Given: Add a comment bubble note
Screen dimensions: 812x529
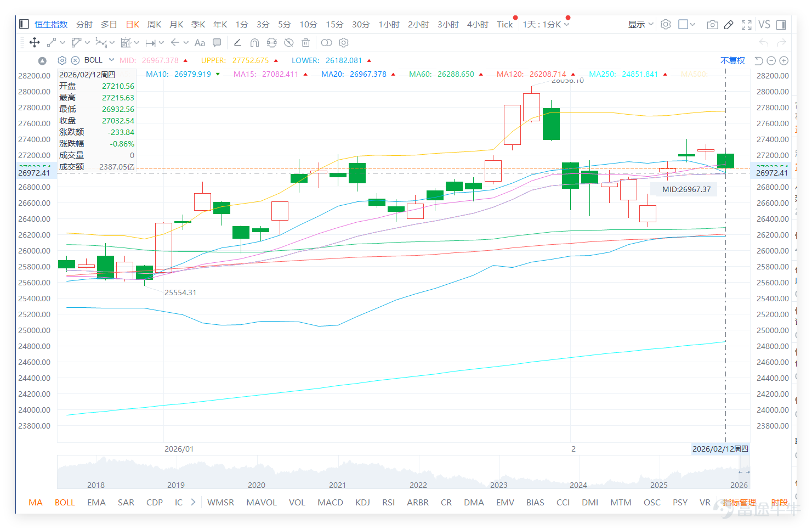Looking at the screenshot, I should [x=217, y=42].
